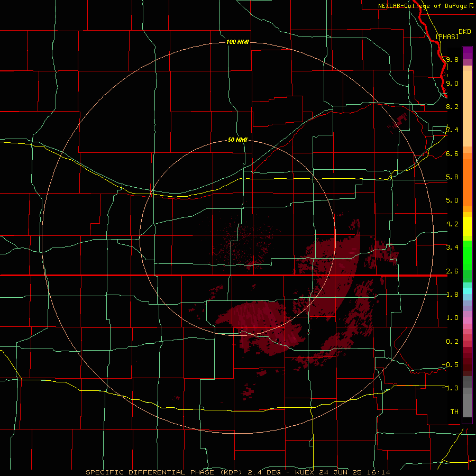Image resolution: width=476 pixels, height=476 pixels.
Task: Select the -1.3 scale label
Action: [450, 388]
